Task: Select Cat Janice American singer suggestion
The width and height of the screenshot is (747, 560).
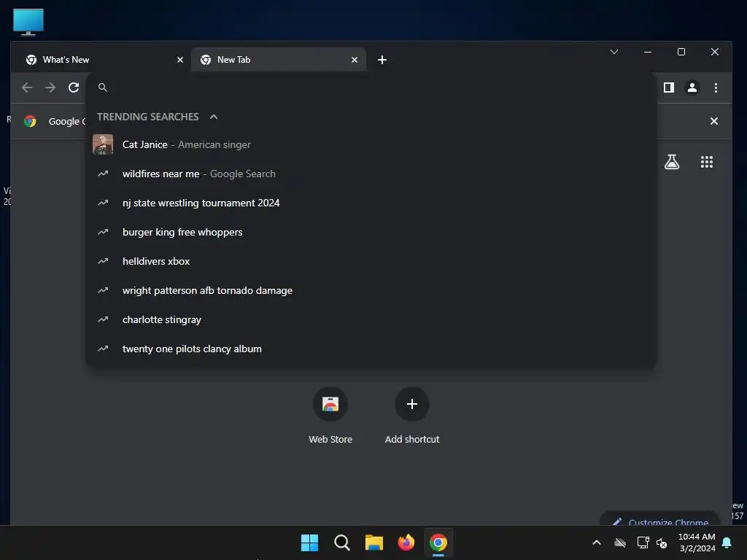Action: coord(371,145)
